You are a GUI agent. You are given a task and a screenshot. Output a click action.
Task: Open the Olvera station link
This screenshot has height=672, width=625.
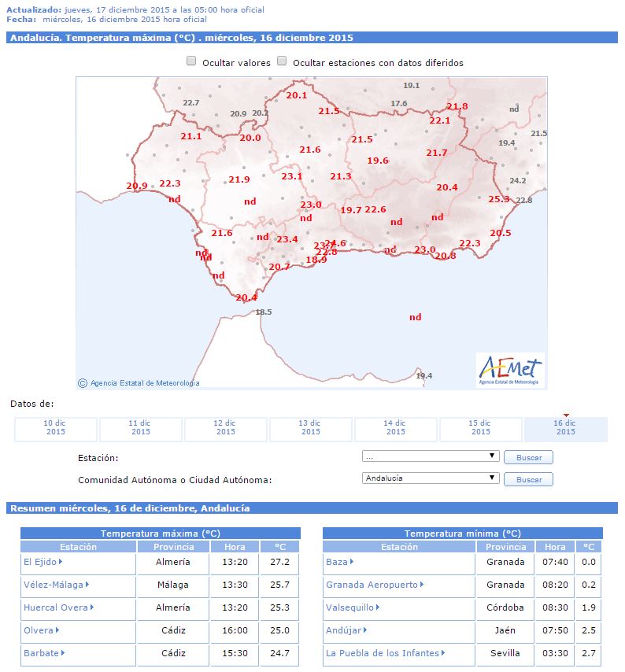pyautogui.click(x=39, y=631)
